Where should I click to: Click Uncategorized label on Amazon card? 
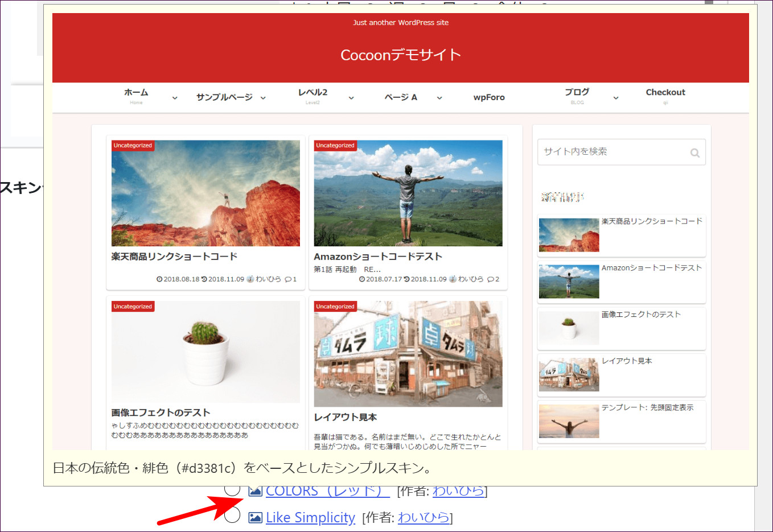(336, 146)
